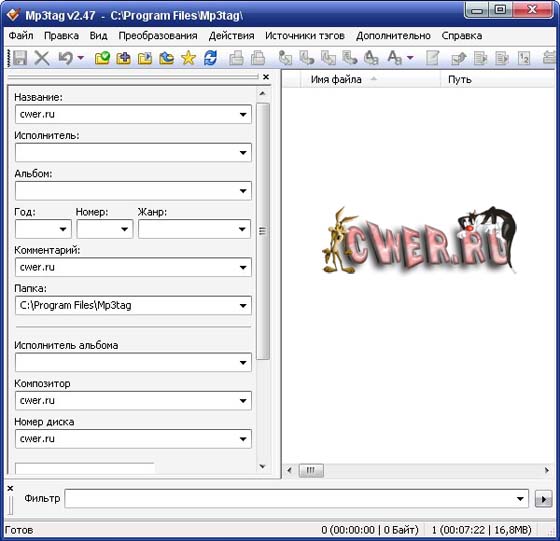This screenshot has width=560, height=541.
Task: Open the Папка path dropdown
Action: tap(243, 305)
